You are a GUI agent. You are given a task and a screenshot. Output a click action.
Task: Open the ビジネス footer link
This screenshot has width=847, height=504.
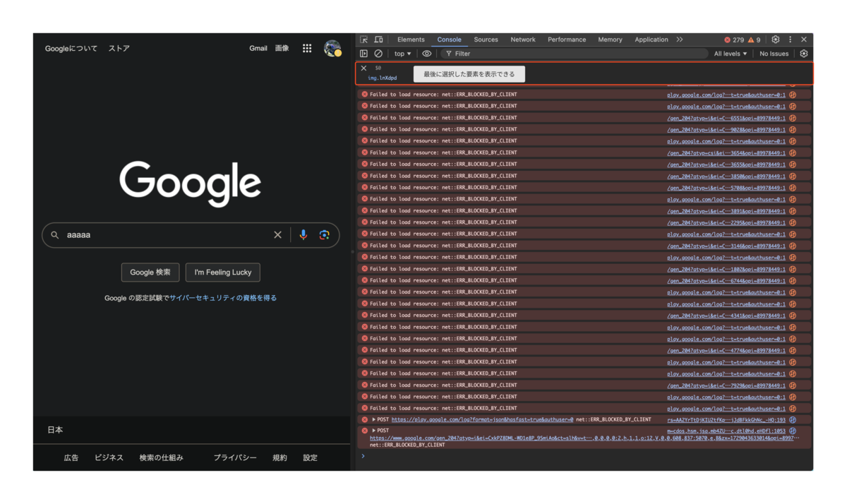click(x=109, y=457)
